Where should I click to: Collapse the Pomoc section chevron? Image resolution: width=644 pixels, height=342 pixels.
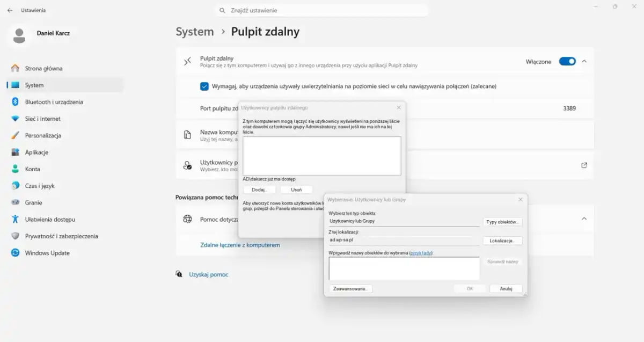click(584, 219)
